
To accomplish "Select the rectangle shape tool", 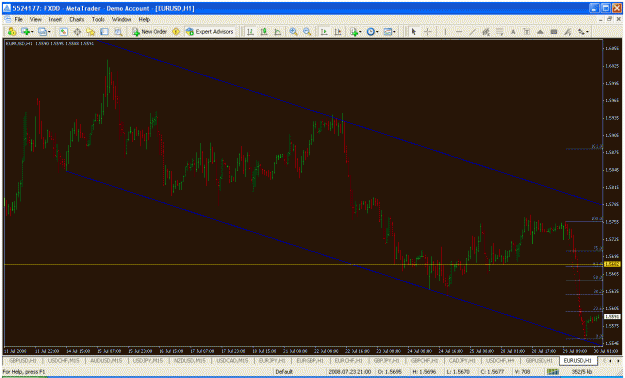I will [554, 32].
